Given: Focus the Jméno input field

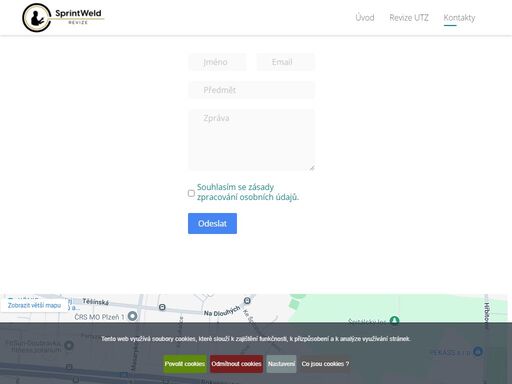Looking at the screenshot, I should pos(217,62).
